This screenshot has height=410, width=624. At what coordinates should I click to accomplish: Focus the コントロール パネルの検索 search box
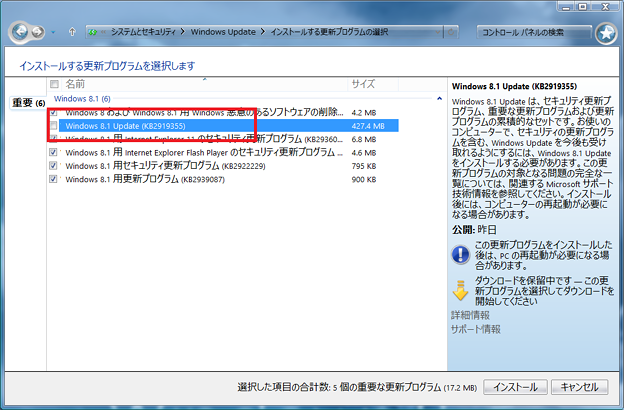click(x=533, y=32)
